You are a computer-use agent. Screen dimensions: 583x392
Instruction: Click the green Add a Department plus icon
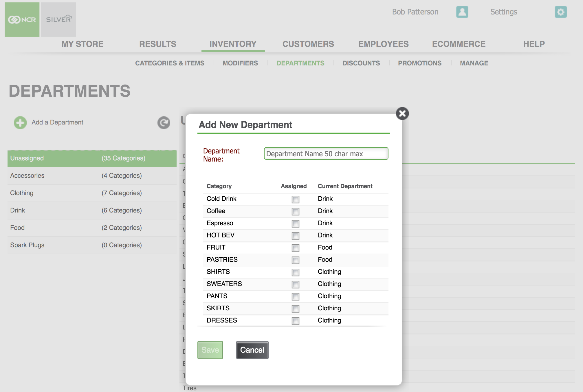20,122
